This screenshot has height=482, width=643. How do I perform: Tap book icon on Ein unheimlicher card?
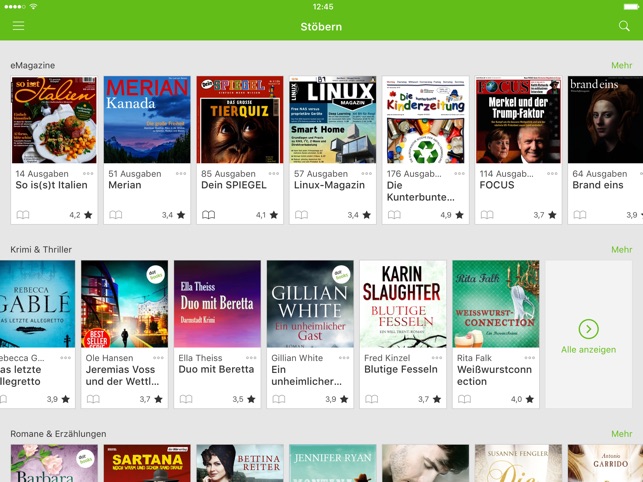point(279,399)
